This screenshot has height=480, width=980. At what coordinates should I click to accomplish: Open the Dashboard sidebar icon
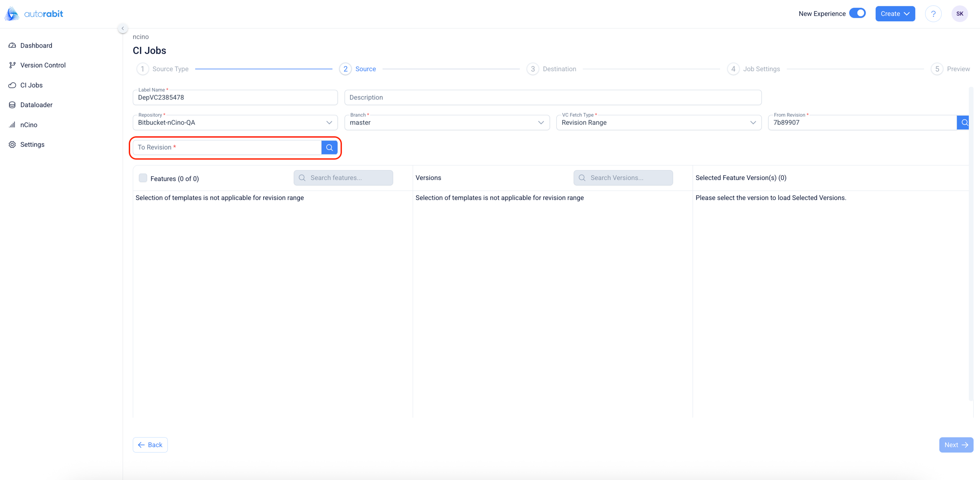coord(12,46)
